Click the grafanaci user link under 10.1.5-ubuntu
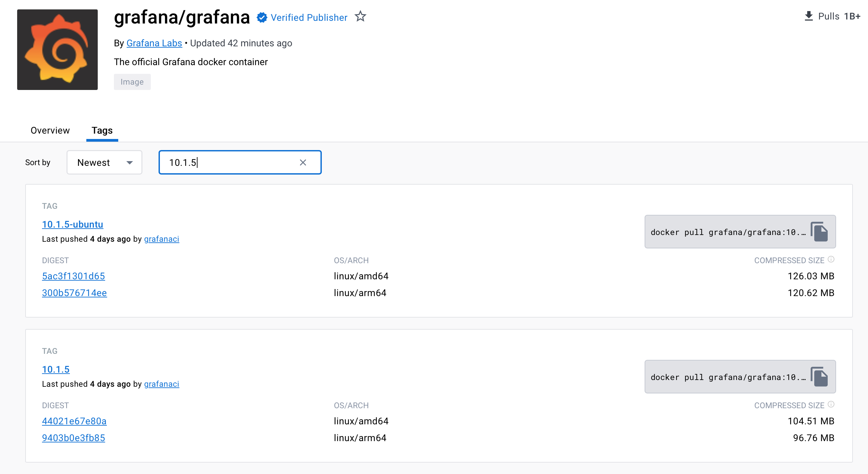868x474 pixels. pyautogui.click(x=161, y=239)
